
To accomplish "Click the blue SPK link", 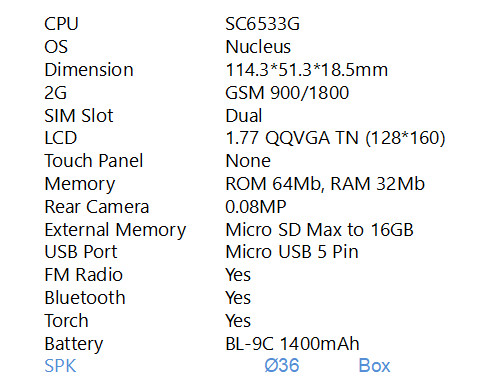I will click(x=60, y=366).
